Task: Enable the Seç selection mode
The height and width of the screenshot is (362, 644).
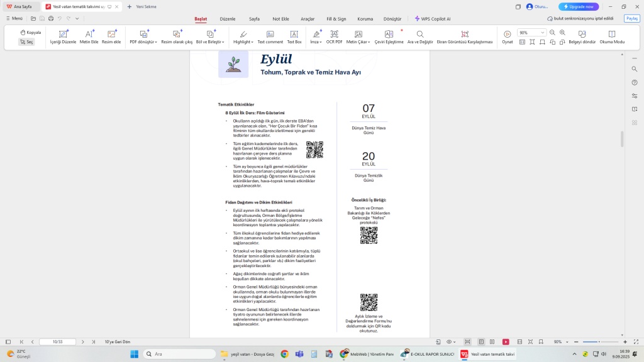Action: 26,42
